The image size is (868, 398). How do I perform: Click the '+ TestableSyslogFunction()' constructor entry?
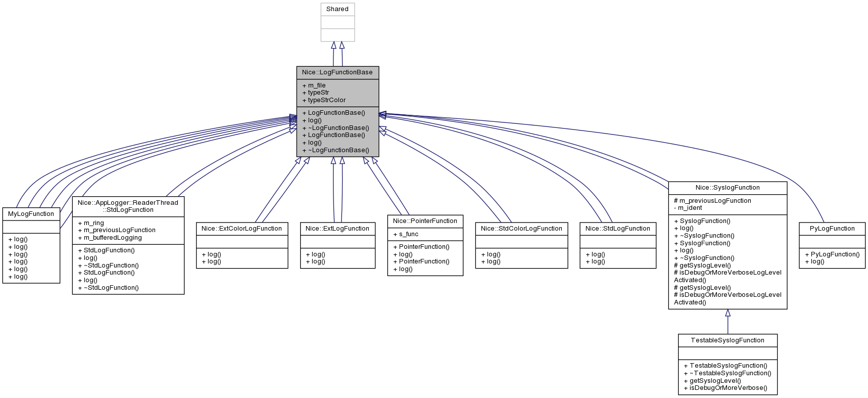[726, 366]
